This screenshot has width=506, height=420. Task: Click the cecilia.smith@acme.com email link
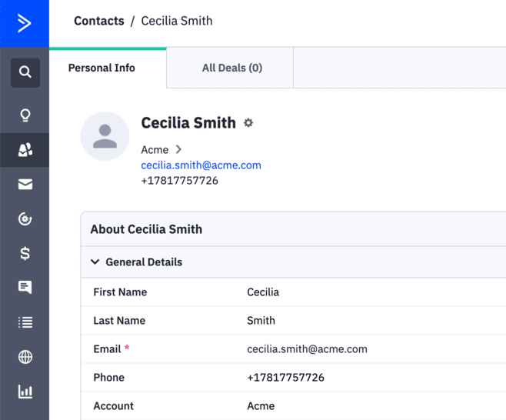tap(201, 165)
